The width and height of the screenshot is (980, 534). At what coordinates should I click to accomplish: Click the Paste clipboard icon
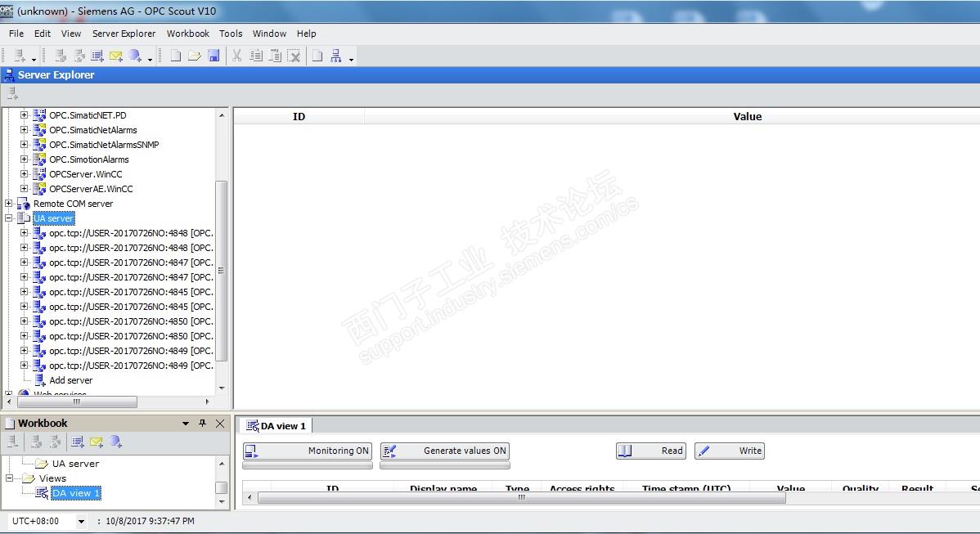point(275,56)
